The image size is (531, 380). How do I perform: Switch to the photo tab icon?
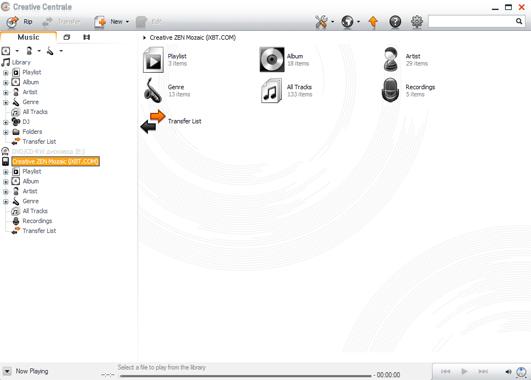click(67, 37)
